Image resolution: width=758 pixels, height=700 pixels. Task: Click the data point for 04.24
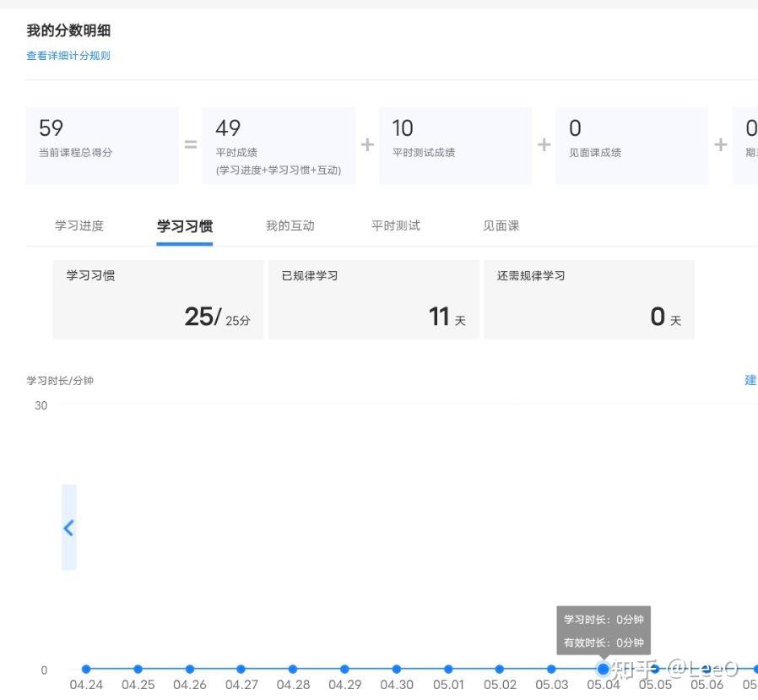click(x=86, y=669)
